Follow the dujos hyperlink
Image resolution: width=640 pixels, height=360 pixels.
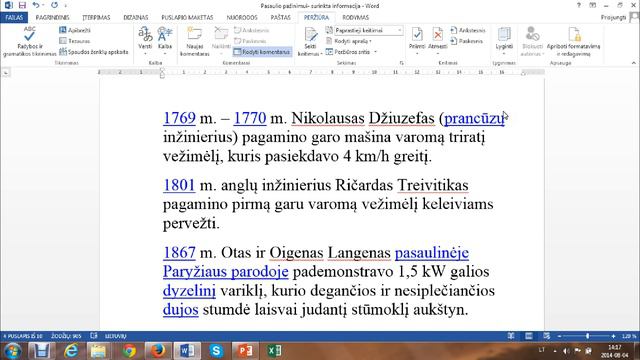[x=180, y=310]
